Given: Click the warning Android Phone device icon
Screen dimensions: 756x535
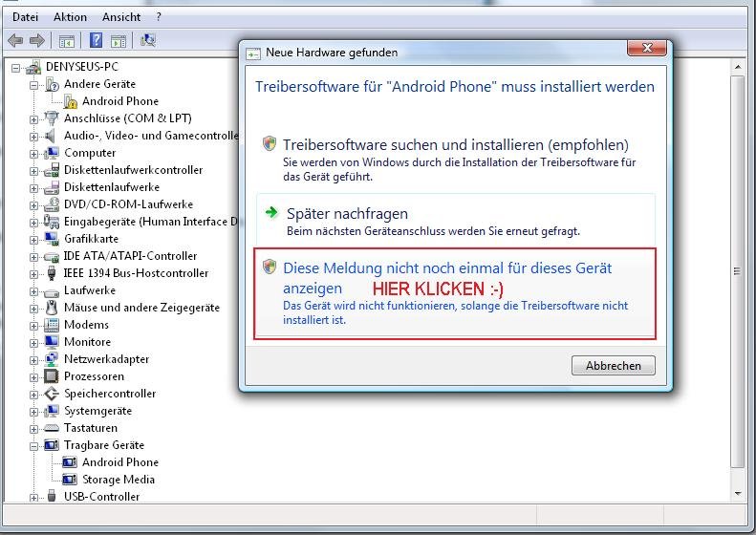Looking at the screenshot, I should pos(71,101).
